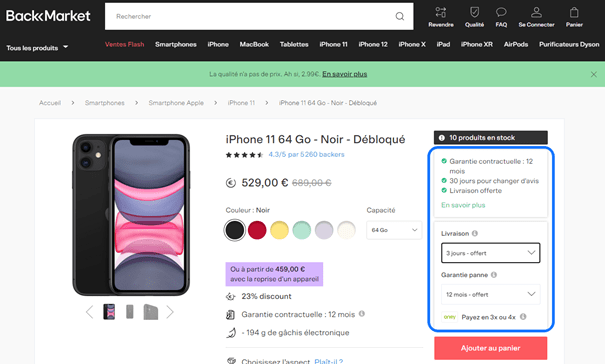
Task: Pick the mint green color swatch
Action: [302, 230]
